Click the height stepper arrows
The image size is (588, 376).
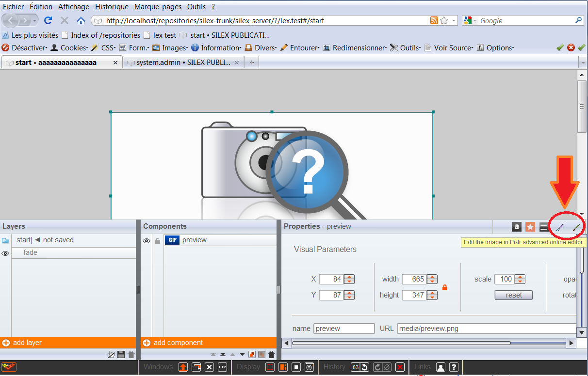[432, 295]
